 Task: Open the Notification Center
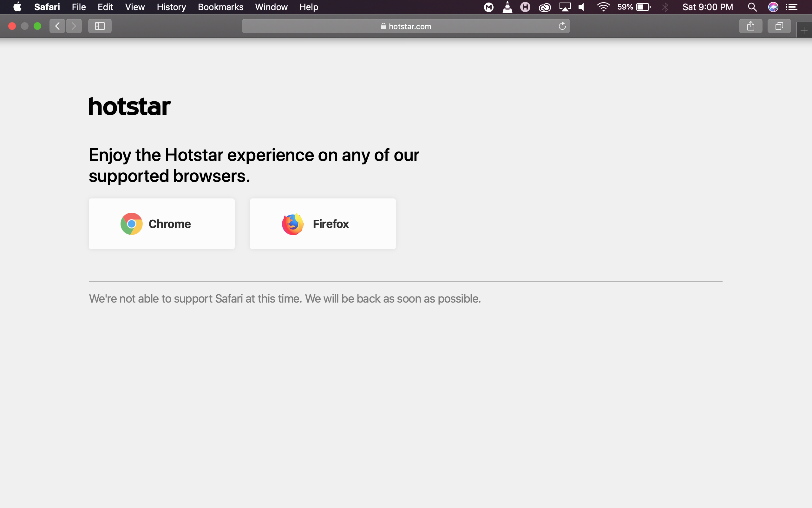(x=792, y=7)
